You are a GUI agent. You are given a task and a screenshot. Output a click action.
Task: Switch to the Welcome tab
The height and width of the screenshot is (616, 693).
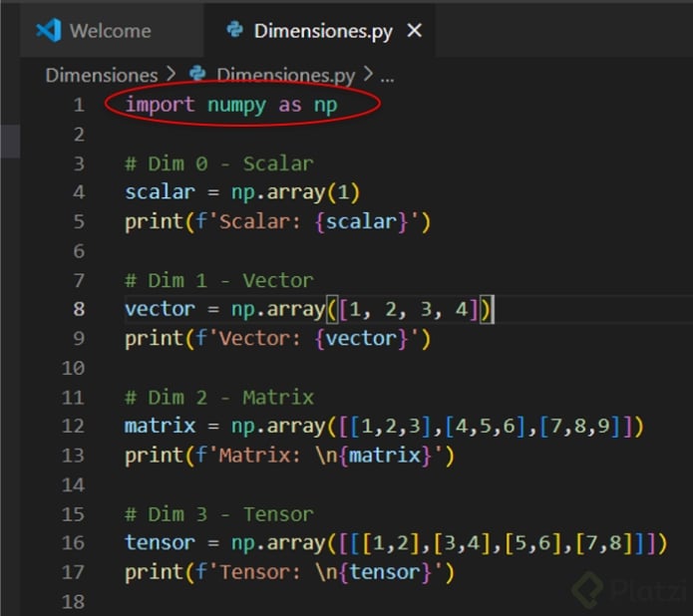click(111, 31)
